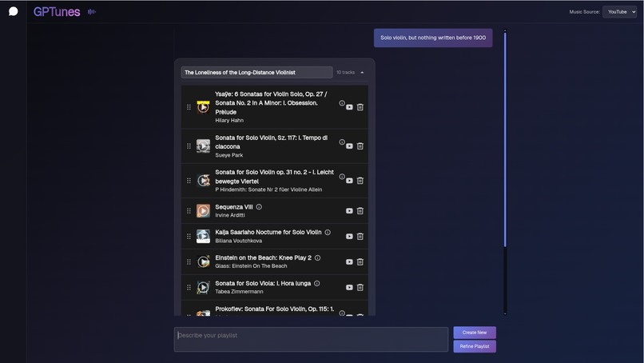The image size is (644, 363).
Task: Grab drag handle for Knee Play 2 track
Action: coord(189,262)
